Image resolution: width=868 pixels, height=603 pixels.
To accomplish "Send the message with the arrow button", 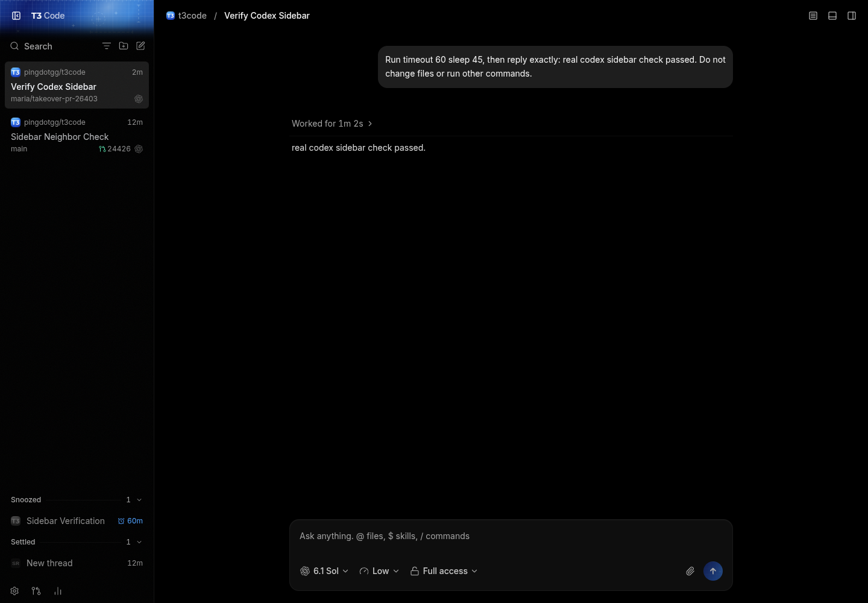I will pos(713,571).
